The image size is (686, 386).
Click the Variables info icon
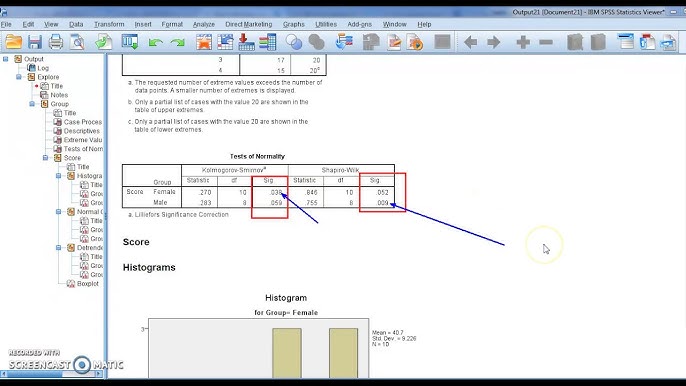click(267, 42)
